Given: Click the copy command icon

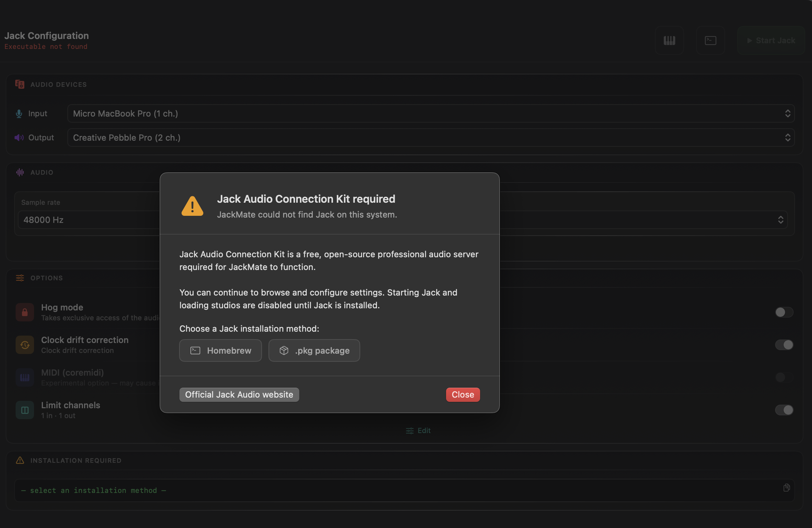Looking at the screenshot, I should 786,488.
